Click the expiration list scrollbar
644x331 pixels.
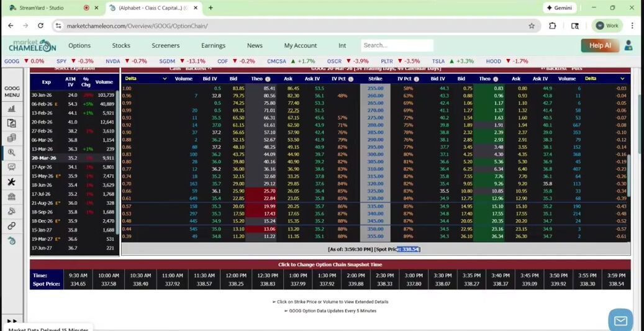tap(117, 162)
